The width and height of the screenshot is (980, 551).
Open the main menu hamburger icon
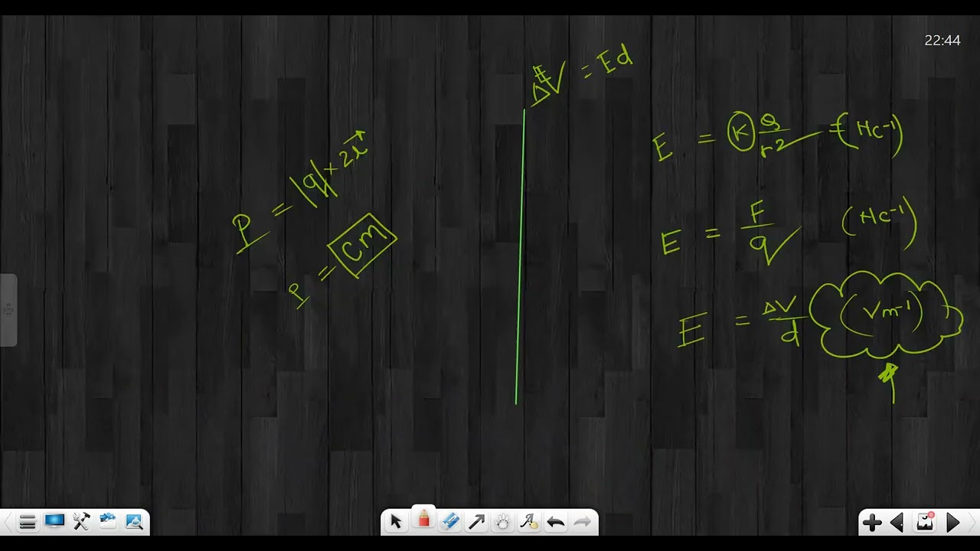pos(28,523)
